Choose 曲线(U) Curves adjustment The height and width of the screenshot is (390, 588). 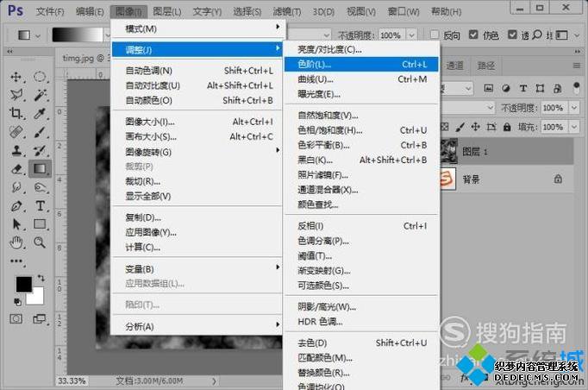coord(361,79)
